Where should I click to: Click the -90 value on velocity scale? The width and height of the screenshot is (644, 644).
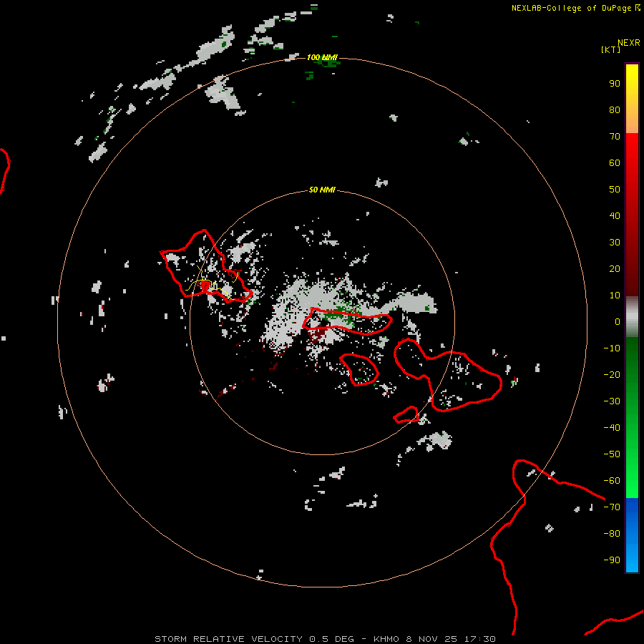[612, 560]
